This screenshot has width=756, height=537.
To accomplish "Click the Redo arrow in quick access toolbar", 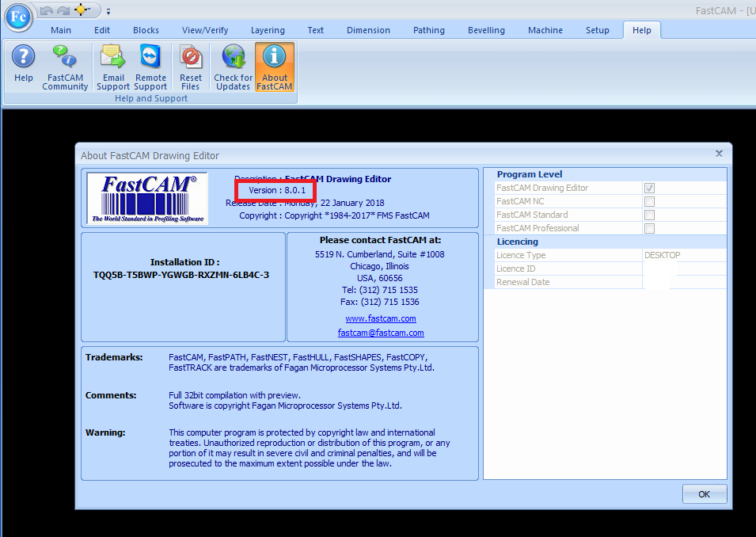I will pos(63,10).
